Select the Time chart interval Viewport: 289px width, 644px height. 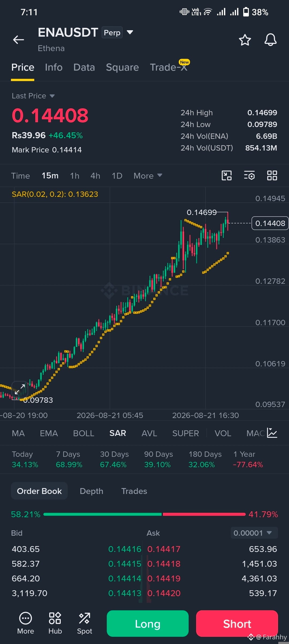tap(20, 176)
